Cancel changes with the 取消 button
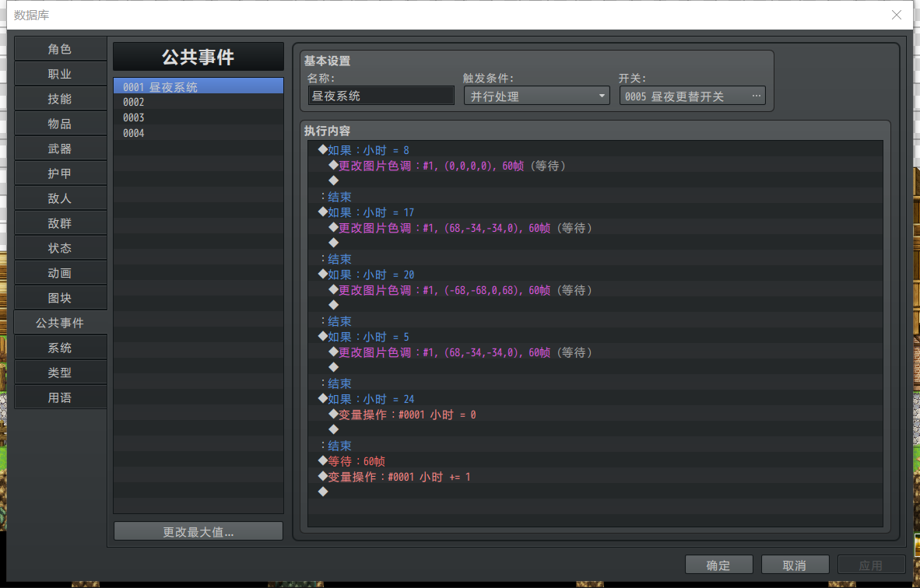The height and width of the screenshot is (588, 920). pos(795,565)
